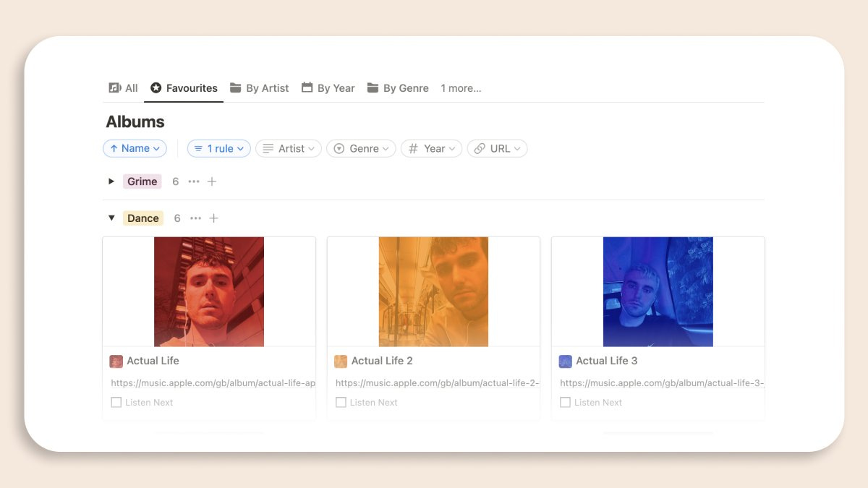
Task: Click the Dance group count 6
Action: (x=176, y=218)
